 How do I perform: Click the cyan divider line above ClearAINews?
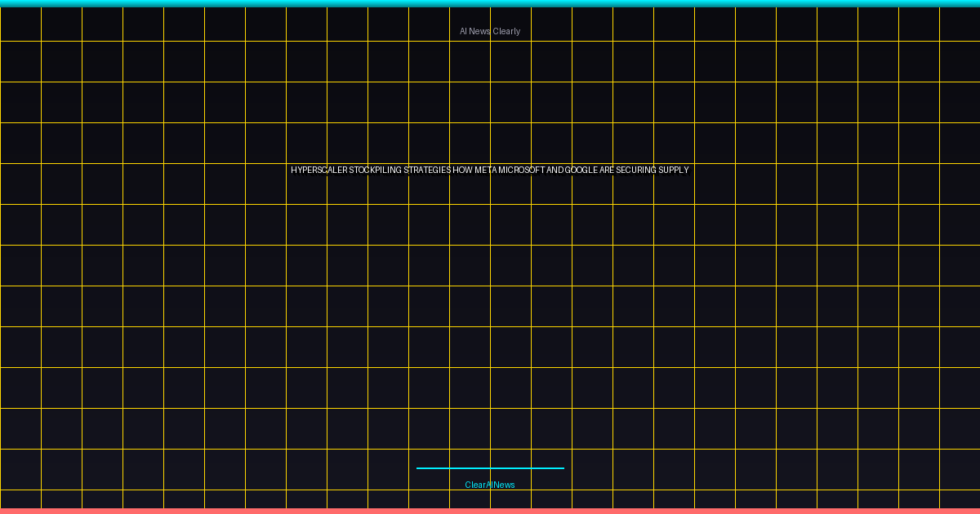tap(490, 468)
